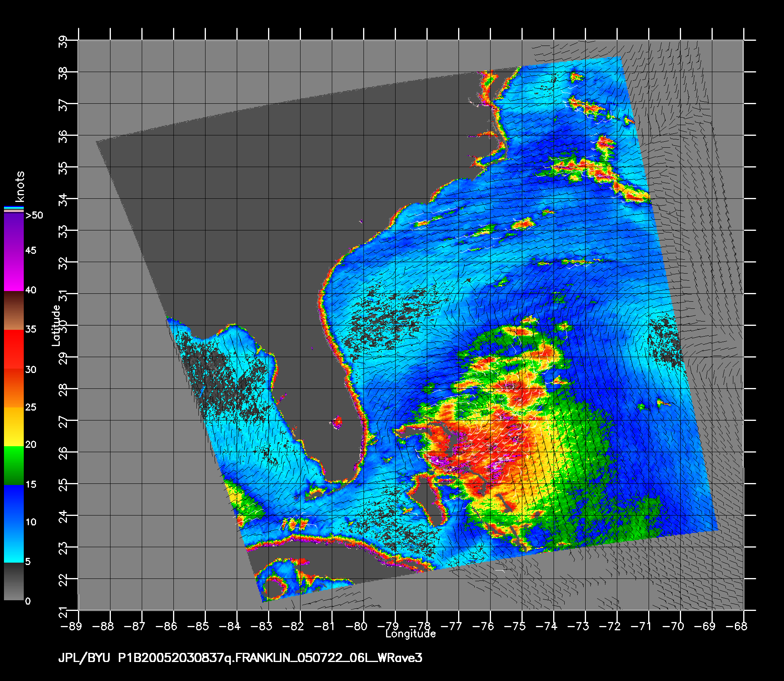Click the latitude axis tick label '38'

63,73
